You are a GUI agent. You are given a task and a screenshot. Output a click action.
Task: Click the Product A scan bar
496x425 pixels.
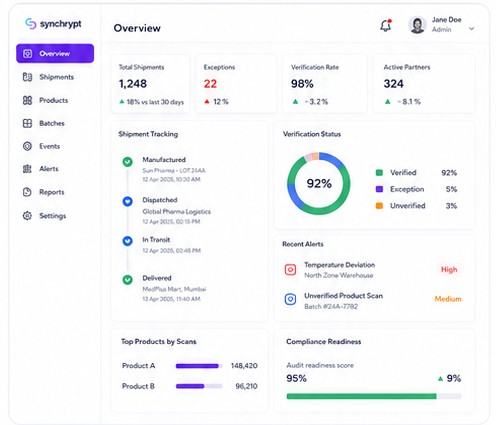[199, 366]
